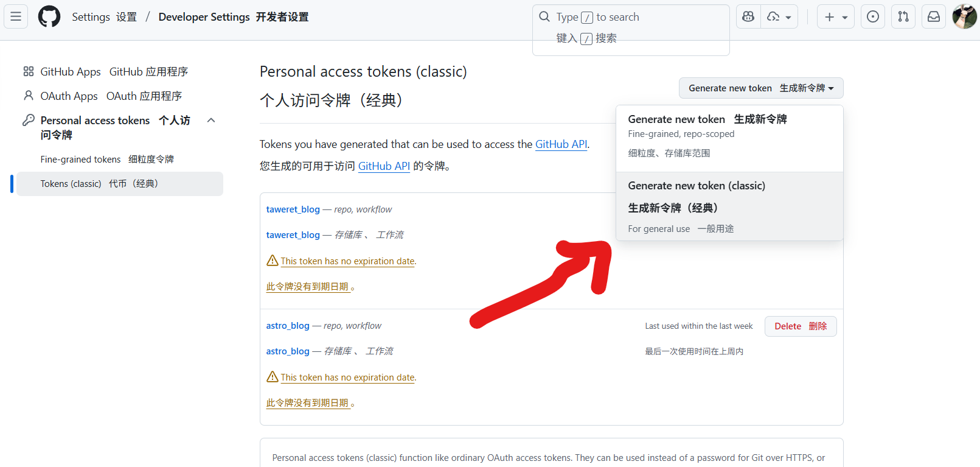Click astro_blog's Chinese expiration warning link
Viewport: 980px width, 467px height.
(x=308, y=403)
